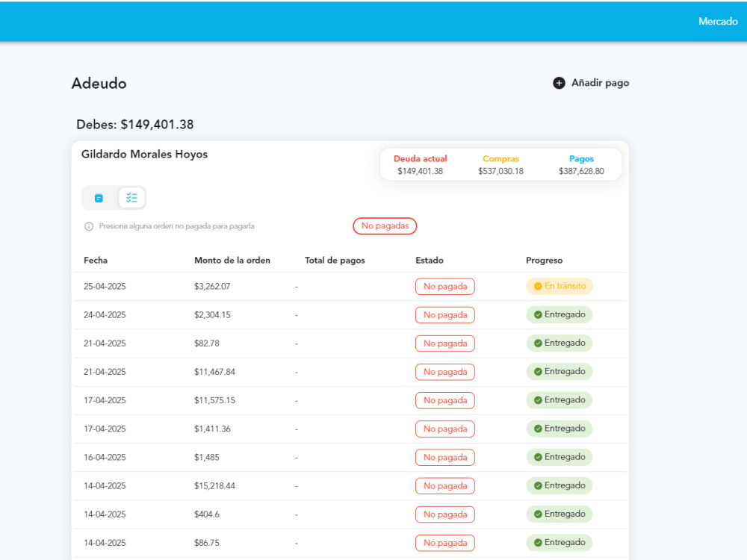
Task: Switch to the calendar view icon
Action: pos(99,198)
